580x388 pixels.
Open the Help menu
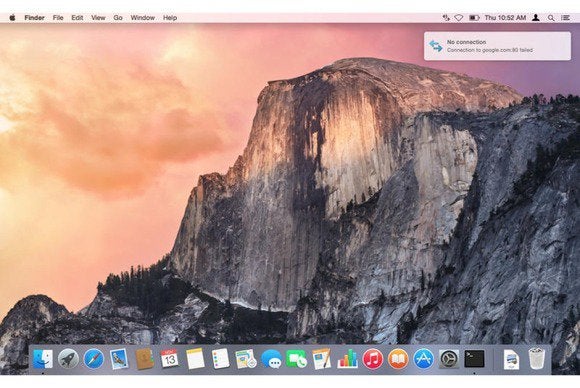170,17
